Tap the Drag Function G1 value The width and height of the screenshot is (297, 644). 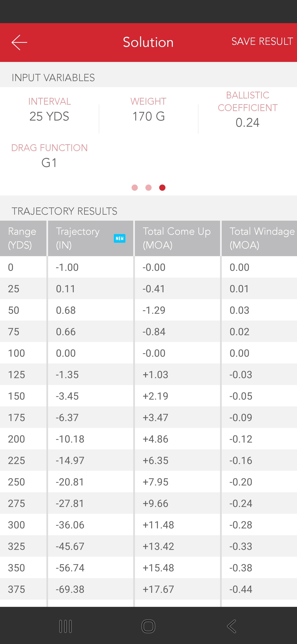tap(49, 163)
